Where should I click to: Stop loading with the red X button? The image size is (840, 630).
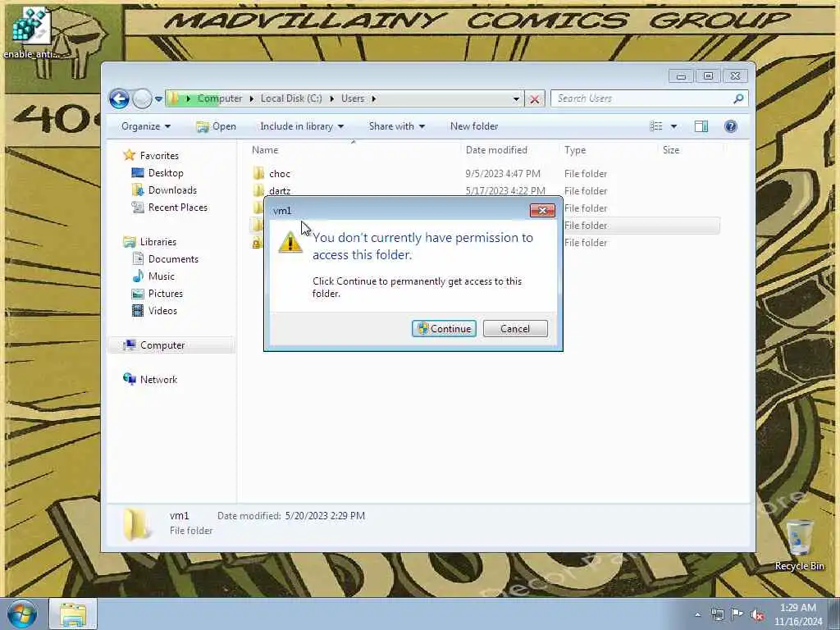pos(535,99)
